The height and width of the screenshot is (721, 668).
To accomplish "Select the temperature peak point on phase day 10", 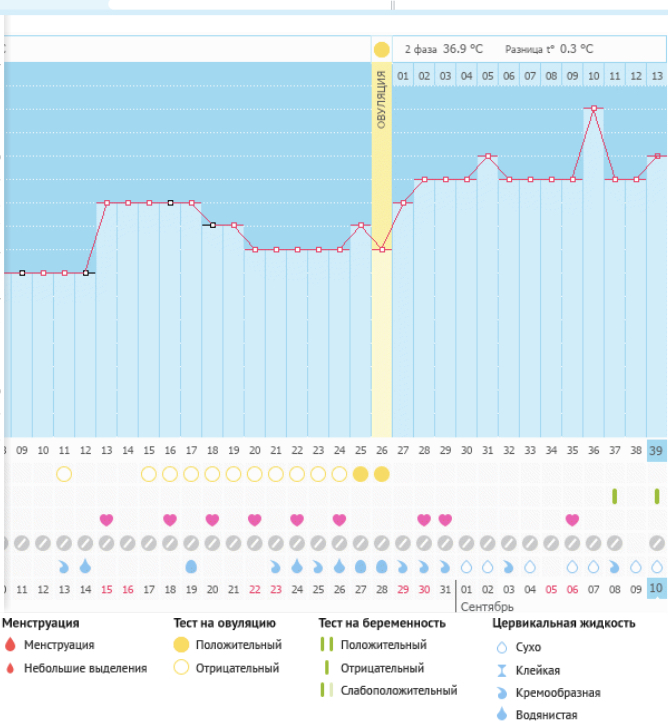I will [594, 108].
